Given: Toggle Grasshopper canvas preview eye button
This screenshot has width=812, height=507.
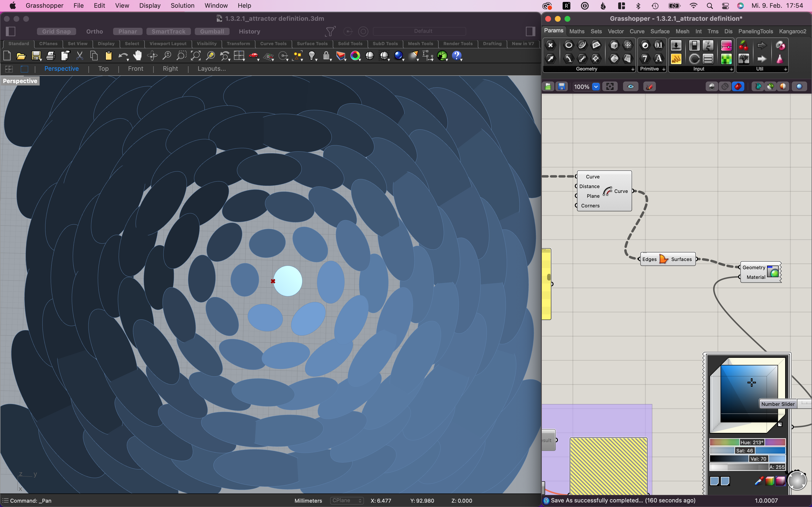Looking at the screenshot, I should pyautogui.click(x=631, y=87).
